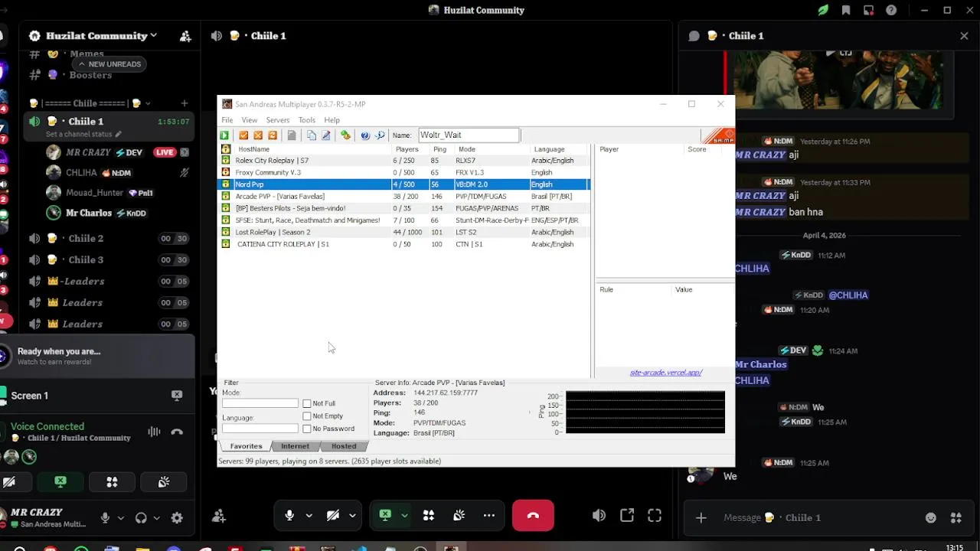Click the About info icon in SA-MP toolbar
The width and height of the screenshot is (980, 551).
click(x=380, y=135)
